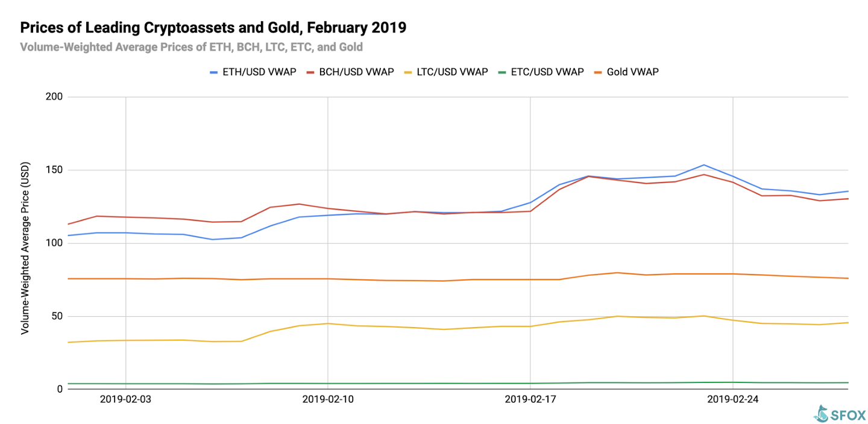
Task: Click the green ETC/USD VWAP legend line marker
Action: click(503, 72)
